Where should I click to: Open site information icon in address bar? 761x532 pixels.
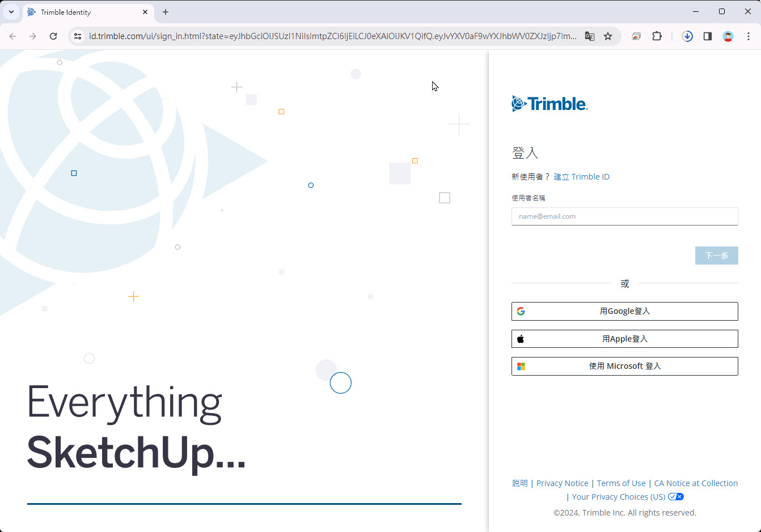point(78,36)
